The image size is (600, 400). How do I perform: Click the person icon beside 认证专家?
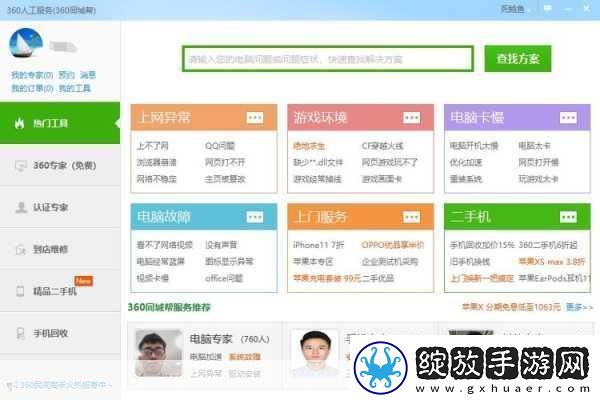[20, 207]
